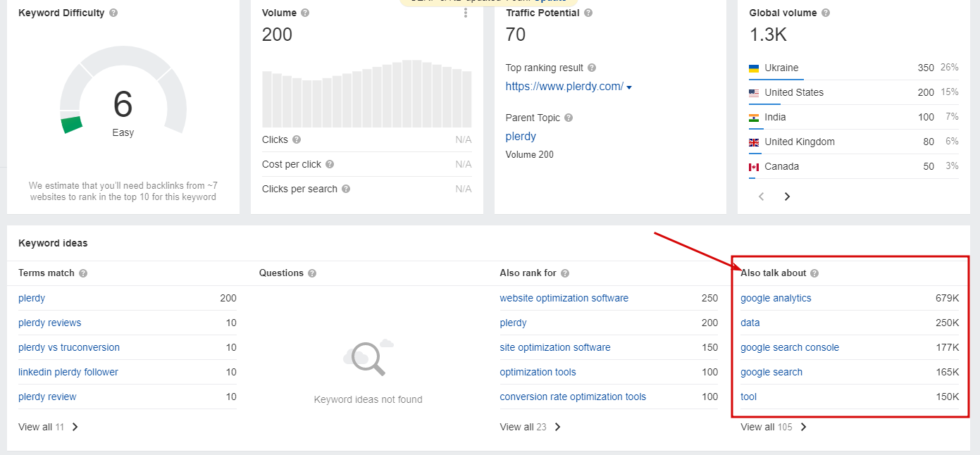Open plerdy keyword in Also rank for

pyautogui.click(x=514, y=323)
